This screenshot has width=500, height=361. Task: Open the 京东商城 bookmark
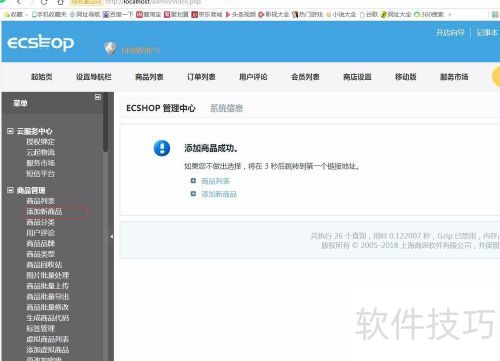(x=207, y=14)
